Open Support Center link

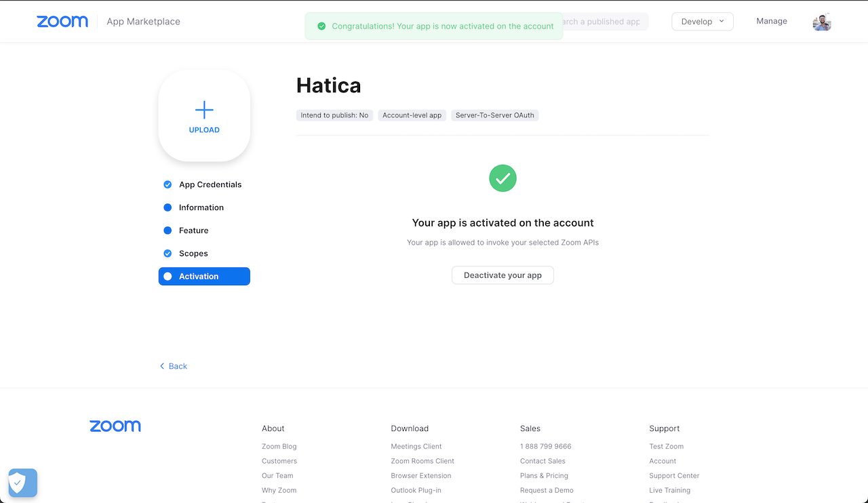pyautogui.click(x=674, y=476)
